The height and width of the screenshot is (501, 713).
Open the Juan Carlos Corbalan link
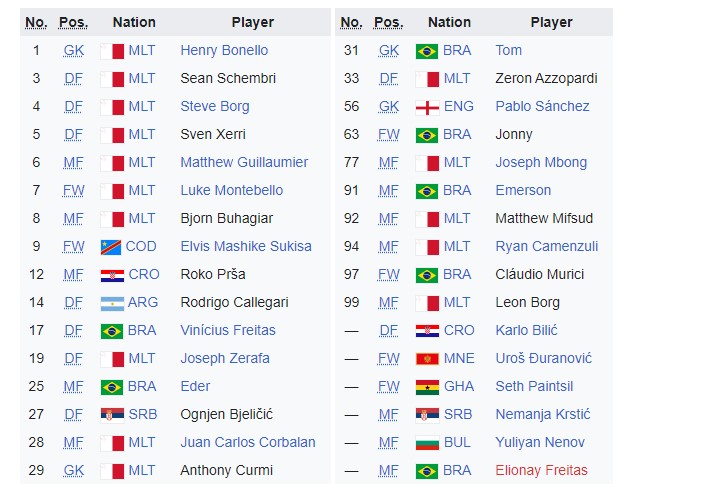248,442
